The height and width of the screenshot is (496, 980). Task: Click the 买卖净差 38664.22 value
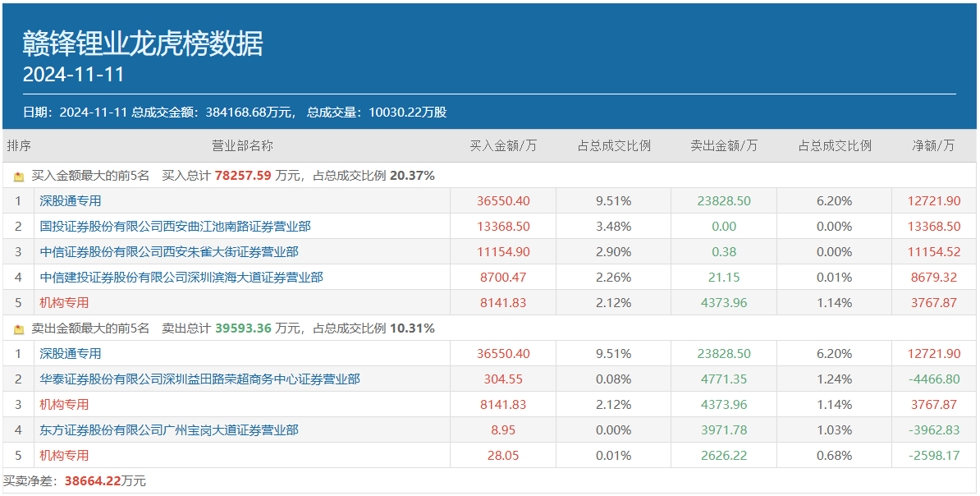coord(93,481)
